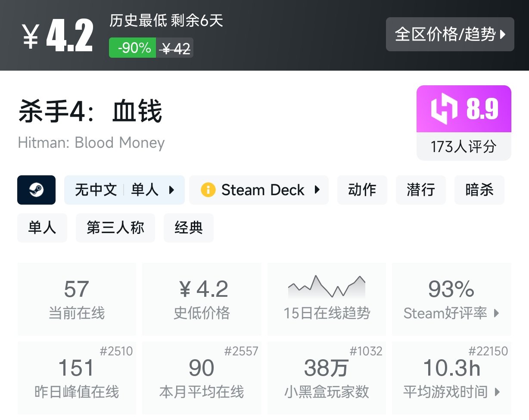This screenshot has height=420, width=529.
Task: Open the Steam好评率 details arrow
Action: tap(497, 314)
